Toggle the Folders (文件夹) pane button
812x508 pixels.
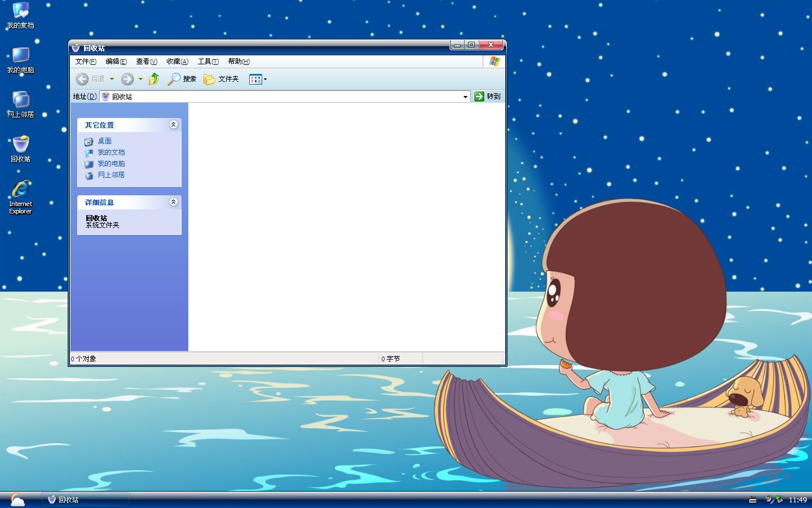(222, 79)
